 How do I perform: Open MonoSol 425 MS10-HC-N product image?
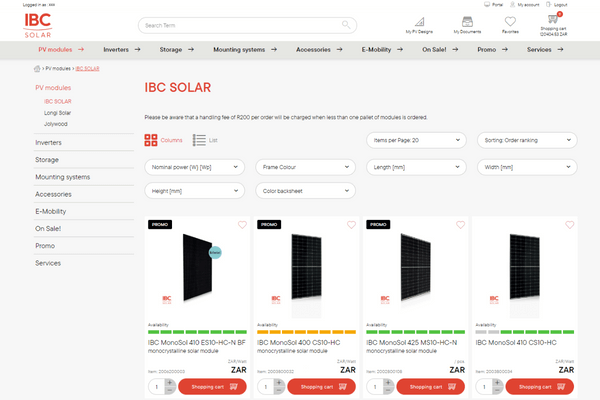[x=415, y=268]
